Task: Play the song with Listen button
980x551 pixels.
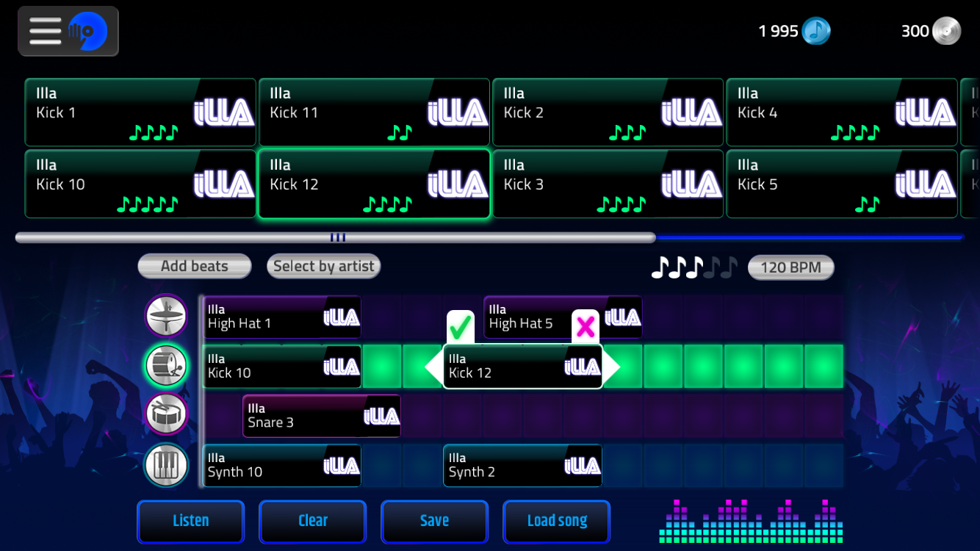Action: (x=191, y=522)
